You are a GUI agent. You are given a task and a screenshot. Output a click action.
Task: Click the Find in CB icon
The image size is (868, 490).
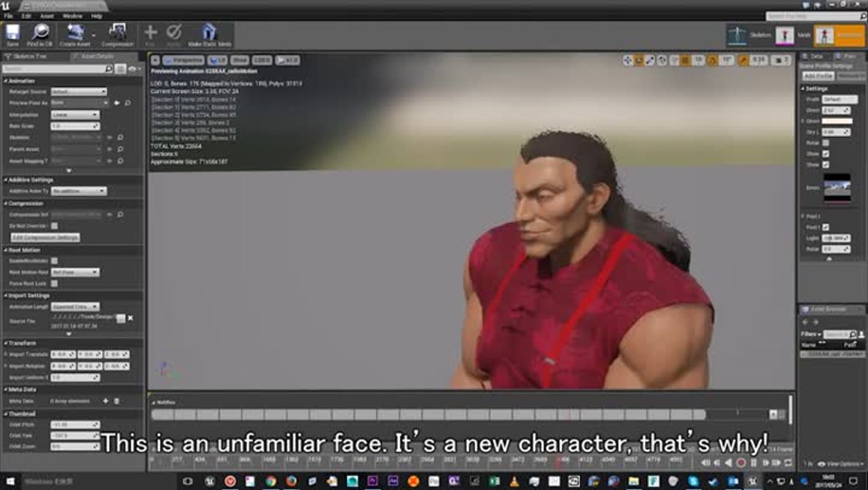(x=41, y=35)
